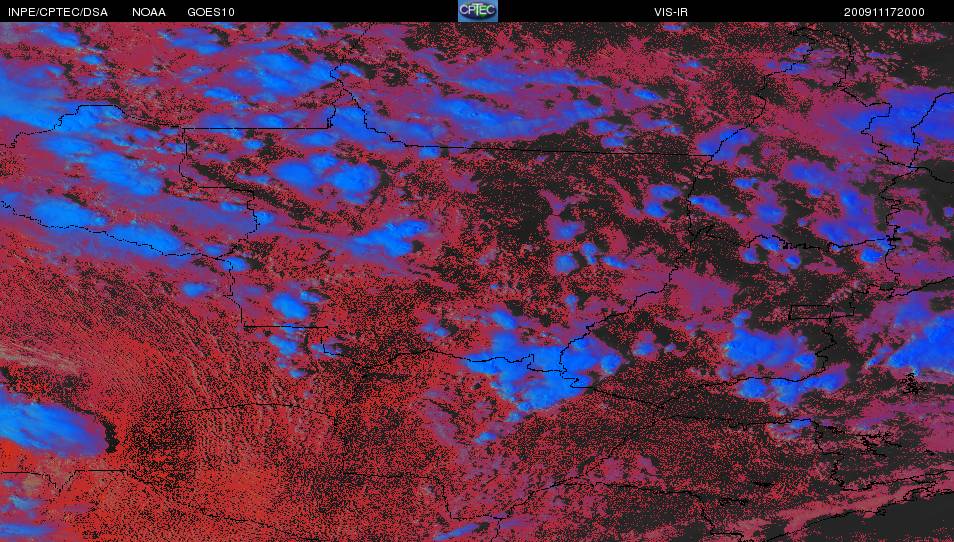954x542 pixels.
Task: Click the large blue cloud at bottom center
Action: point(525,370)
